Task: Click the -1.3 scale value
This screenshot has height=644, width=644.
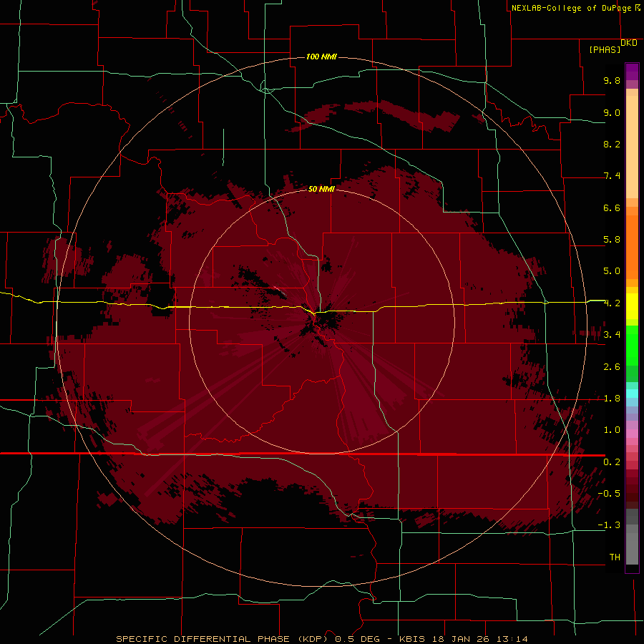Action: 609,525
